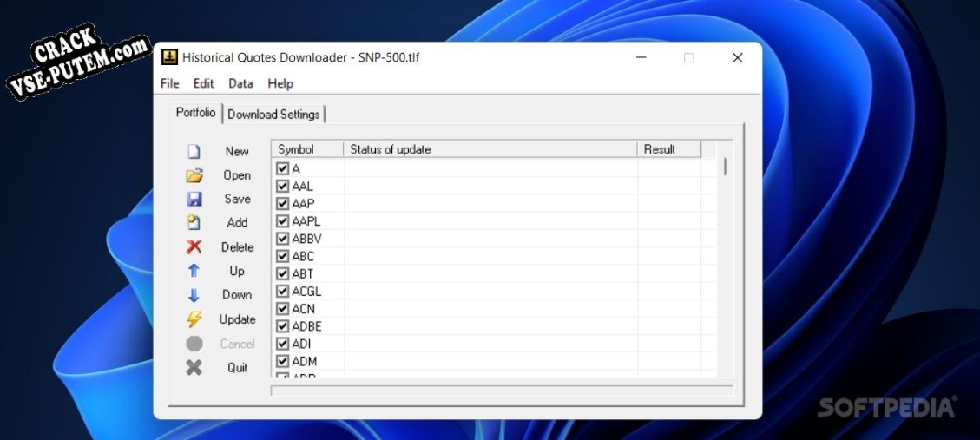Click the symbol list vertical scrollbar thumb
Viewport: 980px width, 440px height.
coord(725,167)
